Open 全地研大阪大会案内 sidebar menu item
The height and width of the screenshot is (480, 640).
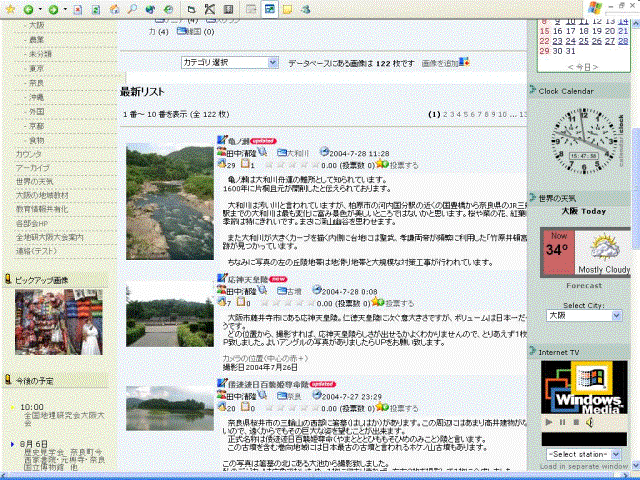tap(49, 237)
